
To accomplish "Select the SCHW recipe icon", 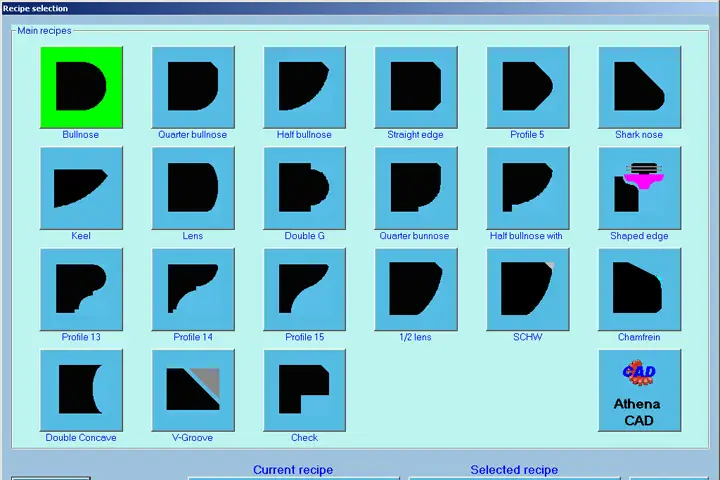I will point(528,289).
